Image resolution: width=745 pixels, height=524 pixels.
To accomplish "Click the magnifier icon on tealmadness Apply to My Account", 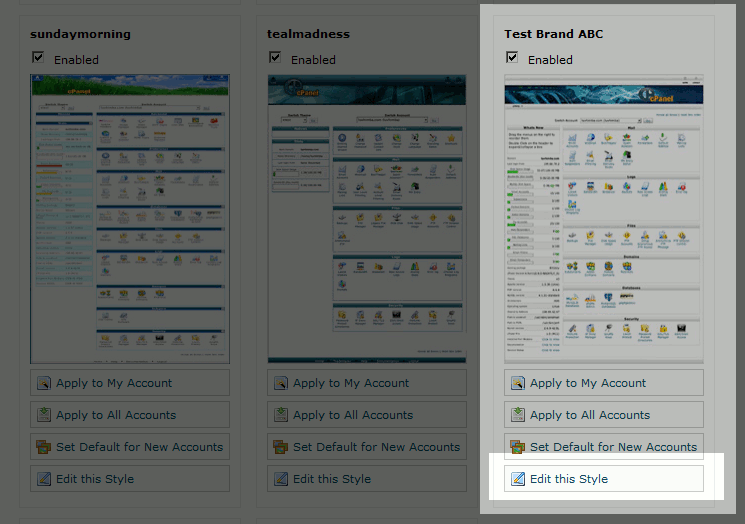I will click(281, 383).
